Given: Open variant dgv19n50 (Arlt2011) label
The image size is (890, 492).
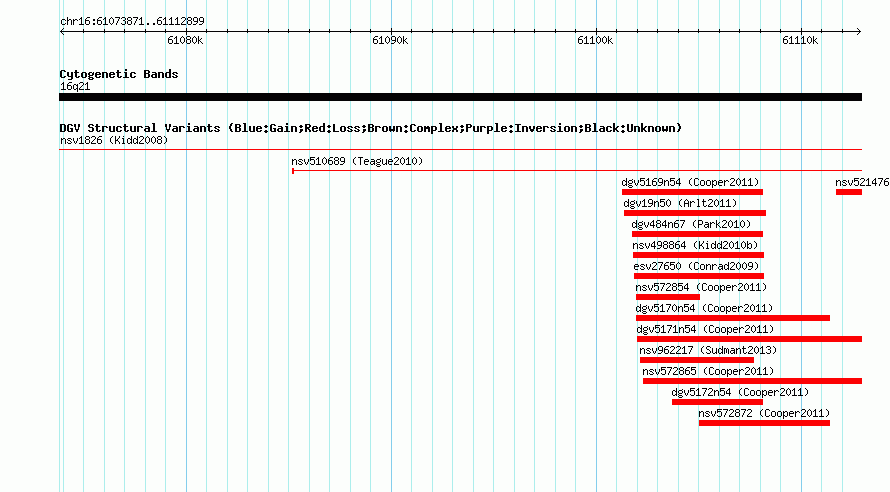Looking at the screenshot, I should click(x=680, y=203).
